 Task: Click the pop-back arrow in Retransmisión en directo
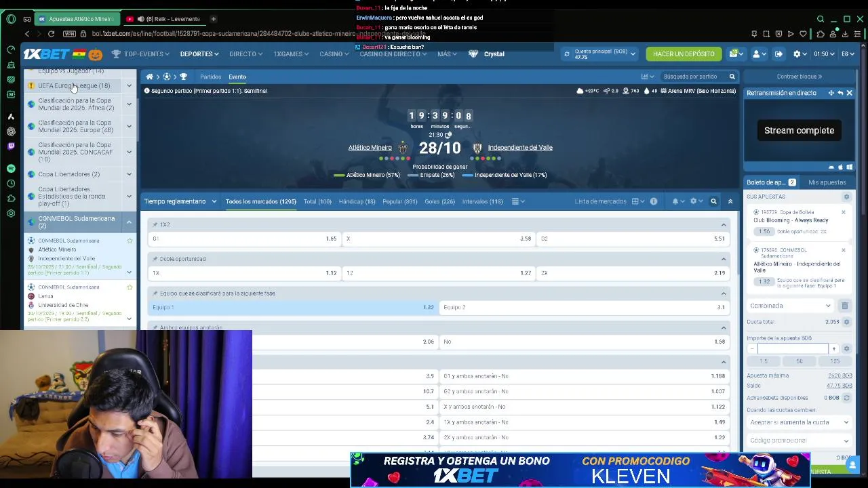point(840,93)
